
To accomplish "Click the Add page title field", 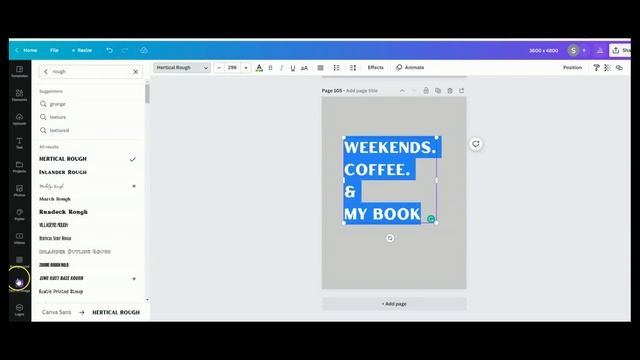I will tap(362, 91).
